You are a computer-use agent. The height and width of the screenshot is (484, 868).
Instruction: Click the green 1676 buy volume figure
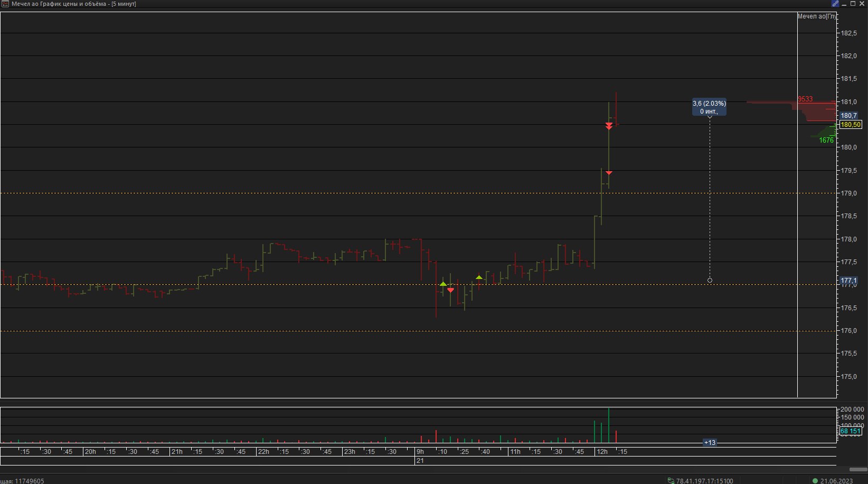pos(826,140)
